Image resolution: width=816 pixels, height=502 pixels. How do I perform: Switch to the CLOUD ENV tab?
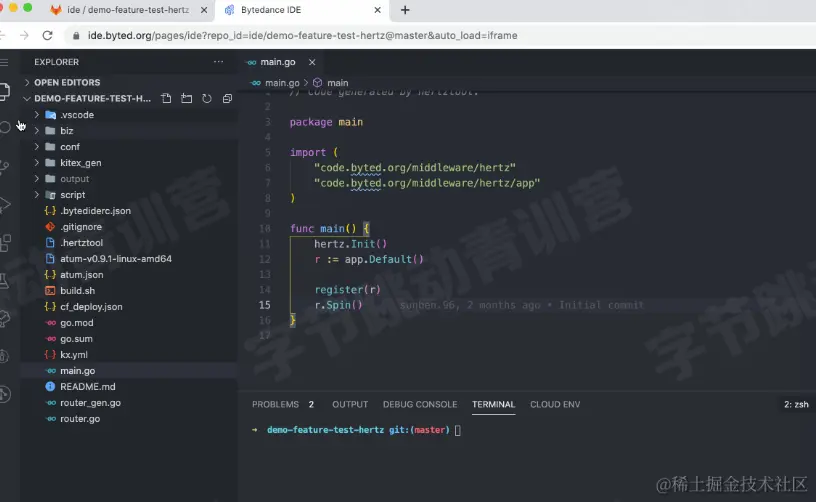555,404
